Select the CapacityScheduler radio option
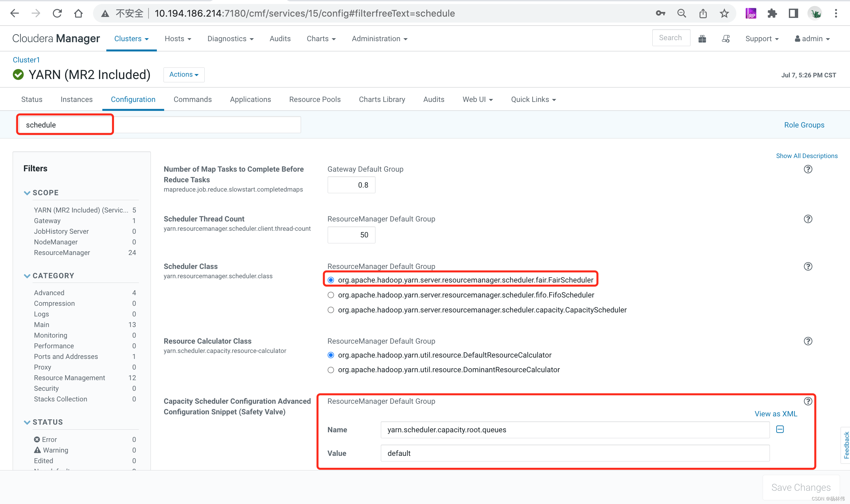 [331, 310]
